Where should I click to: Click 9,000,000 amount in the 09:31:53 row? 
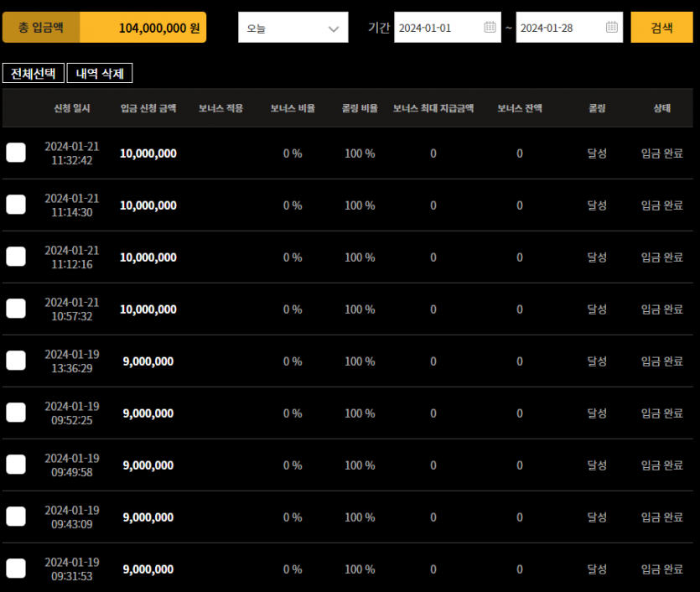pyautogui.click(x=148, y=569)
